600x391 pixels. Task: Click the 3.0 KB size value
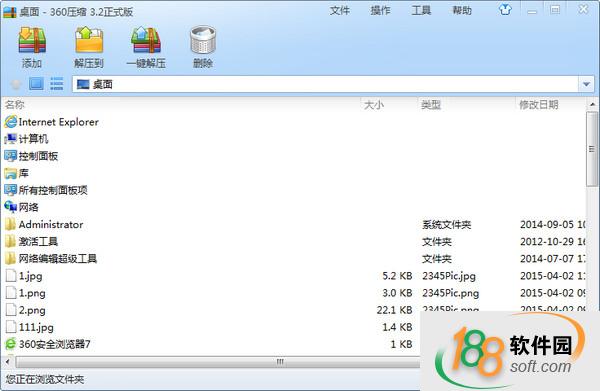click(x=397, y=293)
